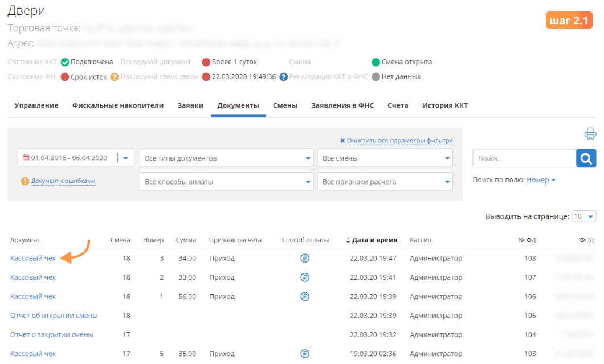Click the orange warning icon by Документ с ошибками

point(25,181)
